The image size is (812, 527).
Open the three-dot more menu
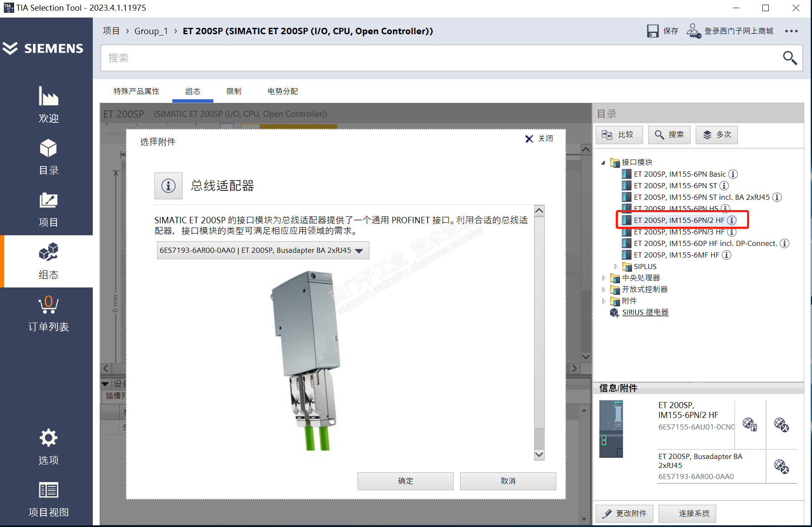point(791,31)
